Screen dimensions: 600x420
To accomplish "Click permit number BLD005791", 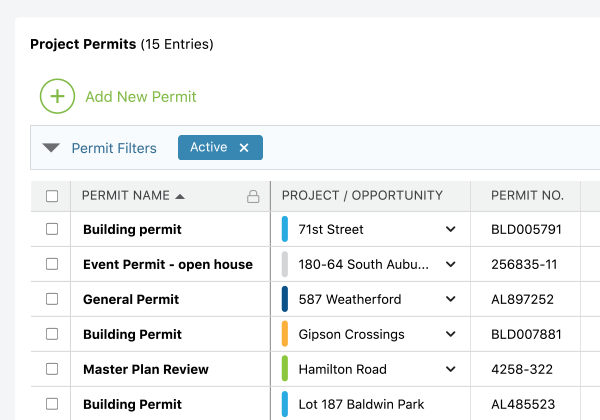I will coord(526,230).
